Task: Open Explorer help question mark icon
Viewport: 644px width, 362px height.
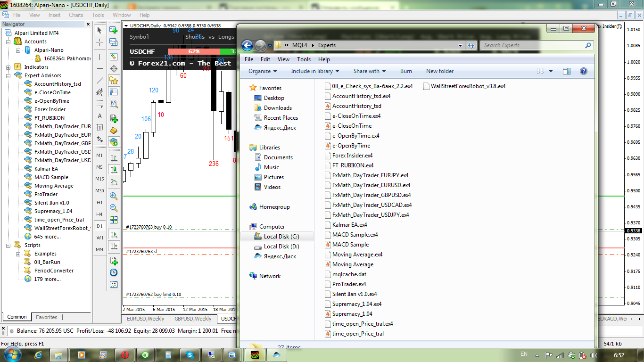Action: 583,71
